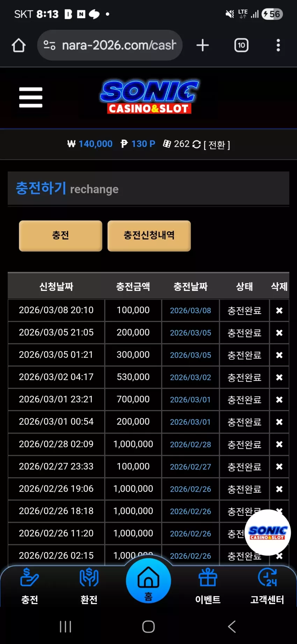Tap the Sonic Casino&Slot header logo

[149, 97]
